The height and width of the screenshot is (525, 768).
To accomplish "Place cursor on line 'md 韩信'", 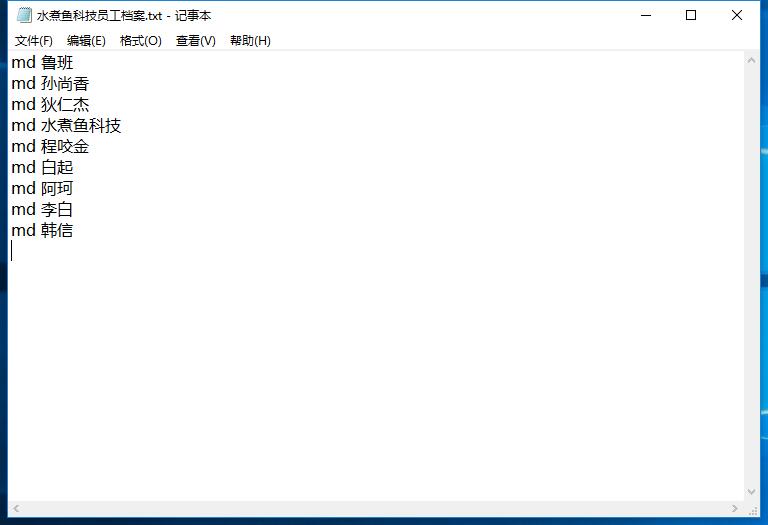I will click(x=42, y=231).
